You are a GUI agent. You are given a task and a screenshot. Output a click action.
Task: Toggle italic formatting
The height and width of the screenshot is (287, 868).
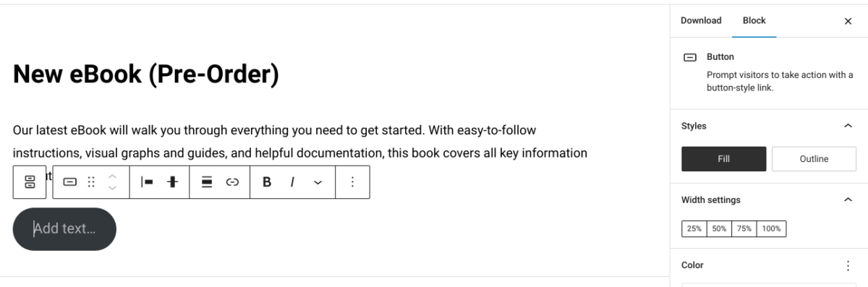tap(292, 182)
